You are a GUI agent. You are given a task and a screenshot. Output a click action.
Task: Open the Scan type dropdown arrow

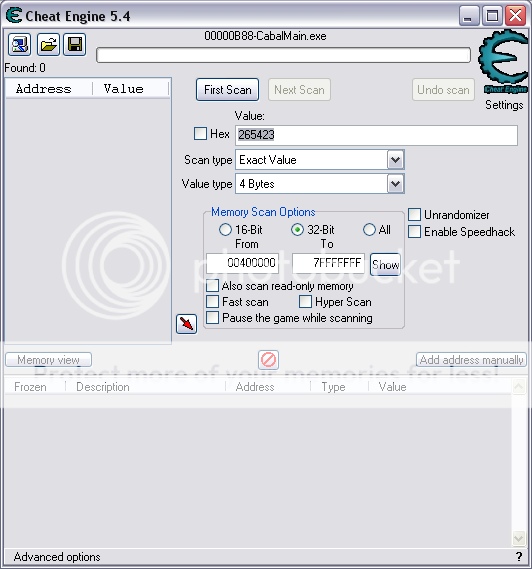(x=395, y=160)
